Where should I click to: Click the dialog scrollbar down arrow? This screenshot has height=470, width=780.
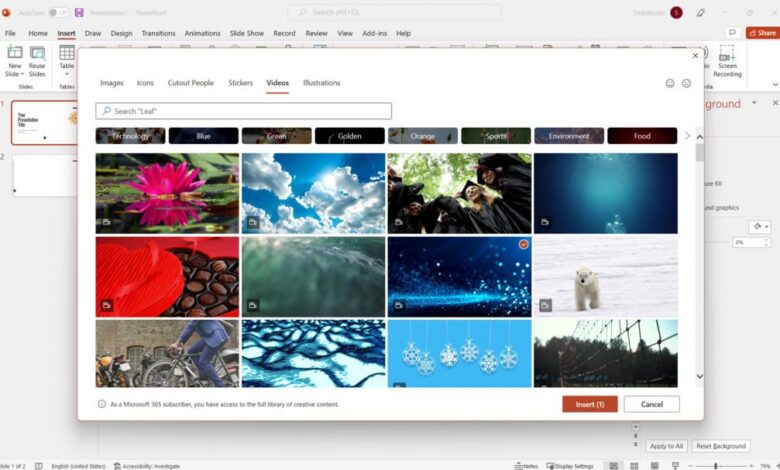click(699, 376)
